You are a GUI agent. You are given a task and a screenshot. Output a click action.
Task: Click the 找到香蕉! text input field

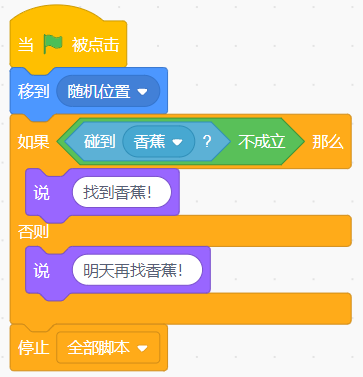122,192
